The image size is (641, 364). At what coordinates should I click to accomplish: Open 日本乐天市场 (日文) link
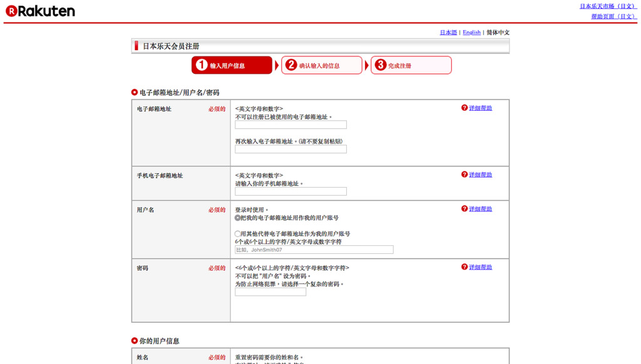pyautogui.click(x=607, y=6)
